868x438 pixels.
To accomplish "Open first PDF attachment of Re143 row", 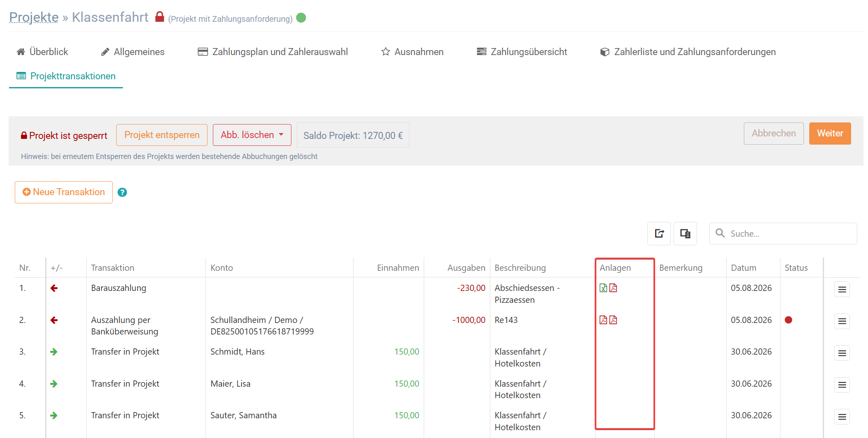I will coord(603,320).
